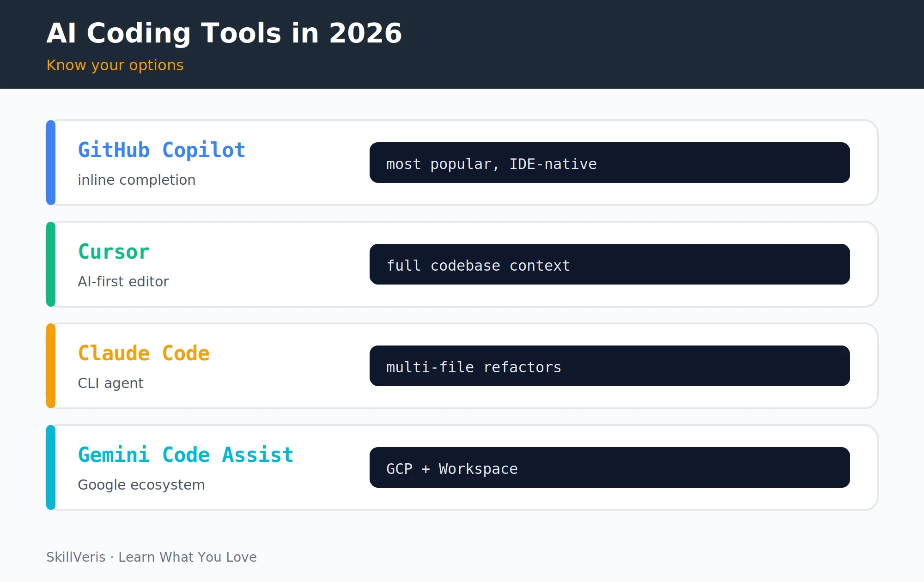Click the Claude Code heading
This screenshot has width=924, height=582.
pyautogui.click(x=144, y=353)
